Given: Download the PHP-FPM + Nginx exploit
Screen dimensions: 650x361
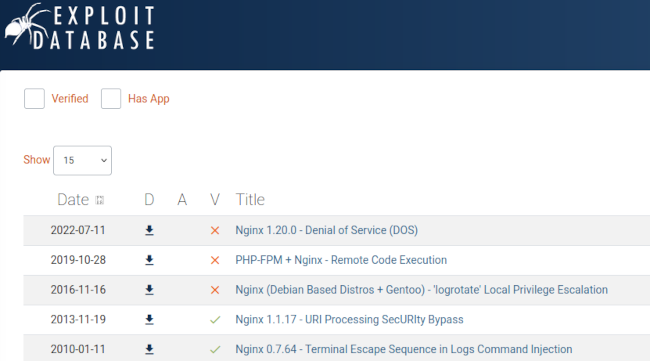Looking at the screenshot, I should tap(149, 260).
